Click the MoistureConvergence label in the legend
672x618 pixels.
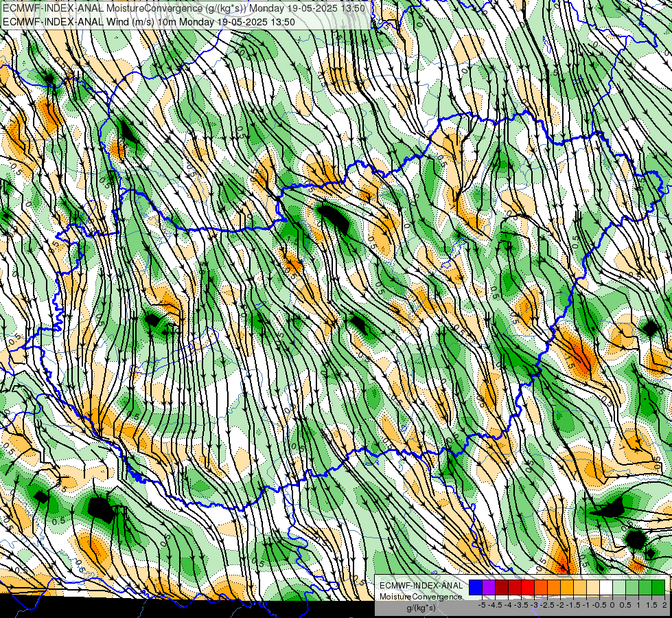click(x=421, y=597)
